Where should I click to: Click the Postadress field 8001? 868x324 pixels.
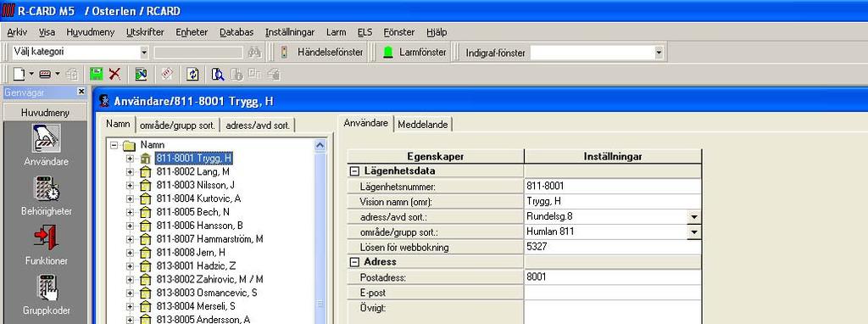(612, 277)
